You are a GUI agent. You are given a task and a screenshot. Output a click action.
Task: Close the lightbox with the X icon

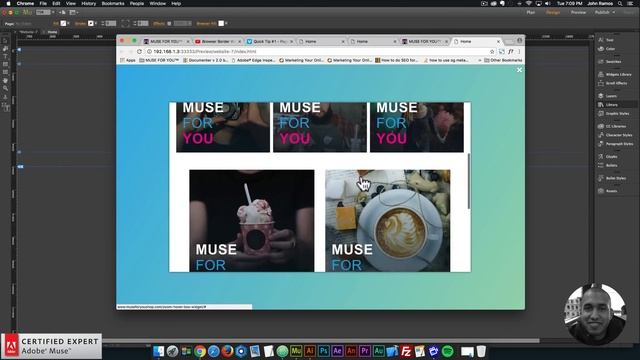coord(519,70)
